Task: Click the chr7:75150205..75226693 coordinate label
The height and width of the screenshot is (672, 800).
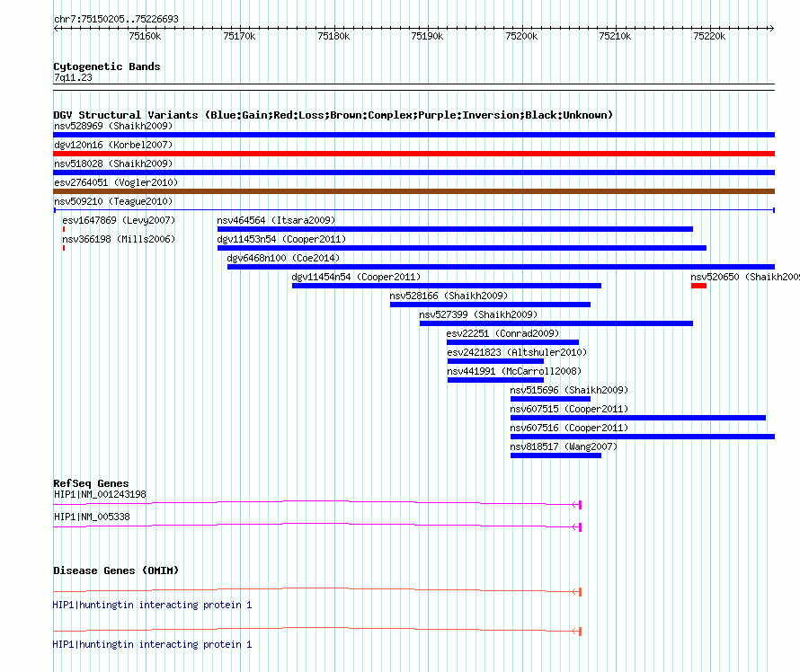Action: 116,20
